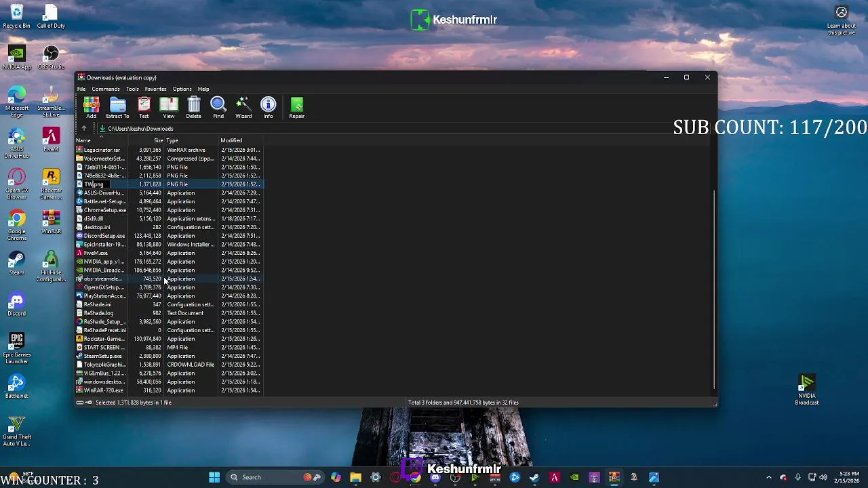Select the ReShade.log text document row

(168, 313)
